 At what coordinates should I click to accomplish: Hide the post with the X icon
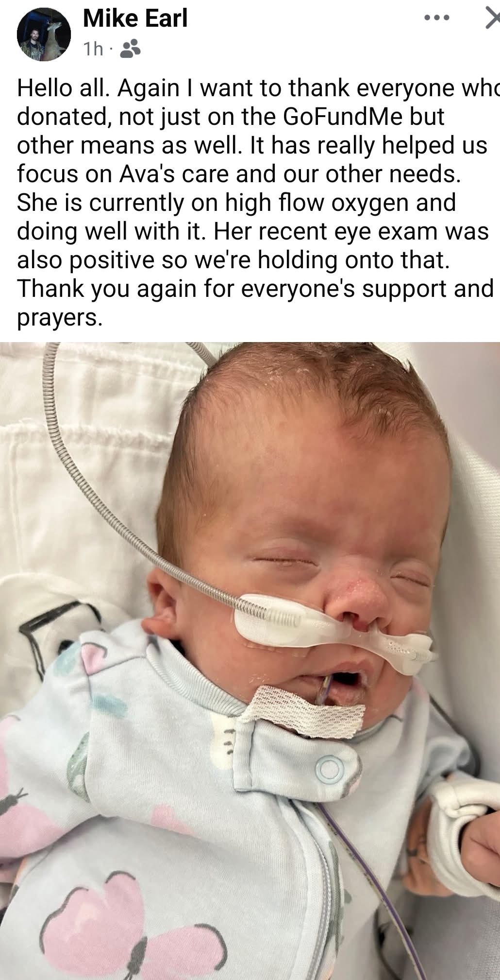point(492,18)
